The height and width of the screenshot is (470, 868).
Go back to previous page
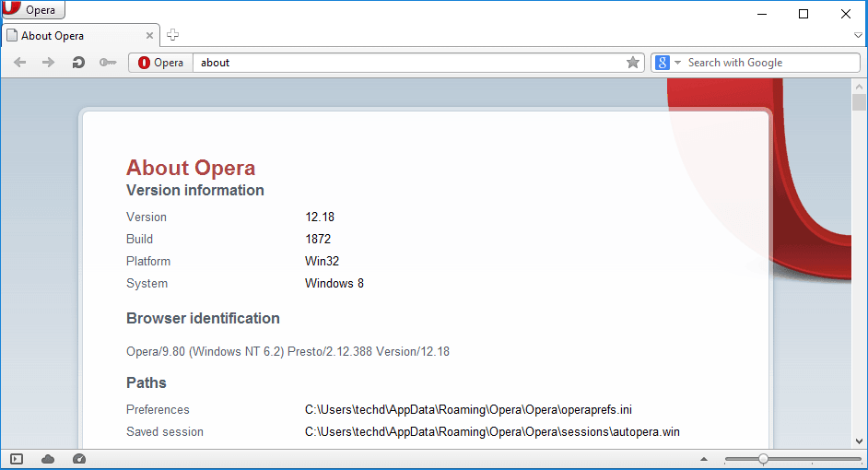pos(19,63)
